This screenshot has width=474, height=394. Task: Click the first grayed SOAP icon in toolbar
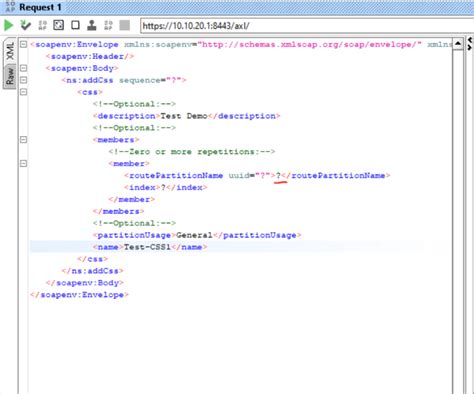click(42, 25)
